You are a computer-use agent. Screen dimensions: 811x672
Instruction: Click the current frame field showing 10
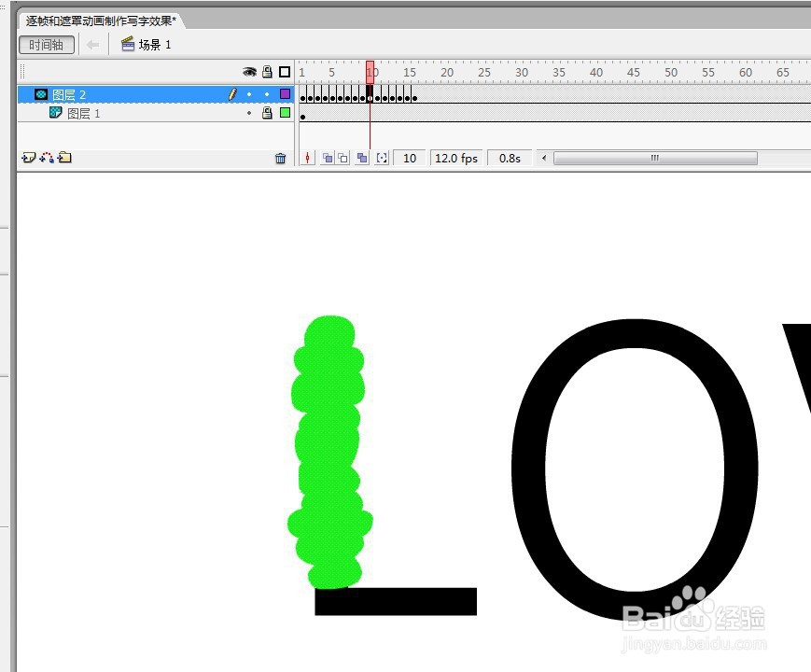pos(410,158)
